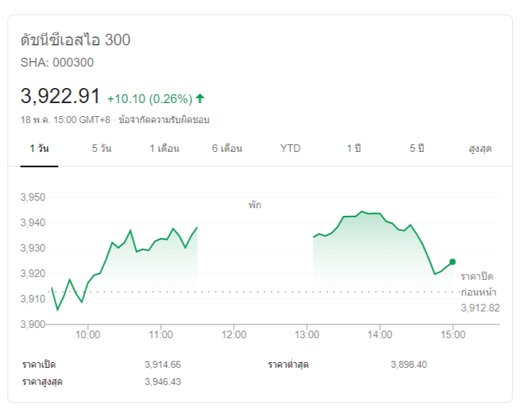Switch to the 5 วัน tab
This screenshot has width=522, height=420.
(102, 148)
